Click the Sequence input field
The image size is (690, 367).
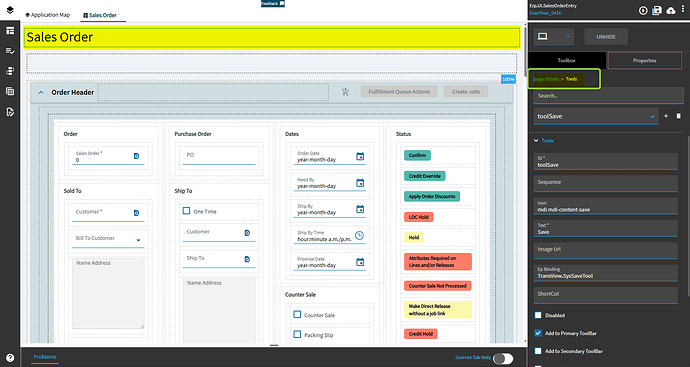(606, 183)
